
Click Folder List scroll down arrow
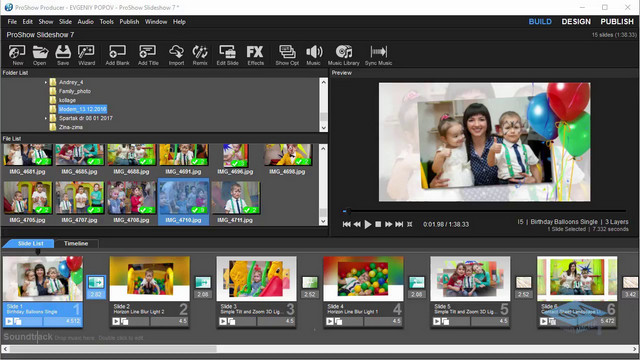point(323,128)
